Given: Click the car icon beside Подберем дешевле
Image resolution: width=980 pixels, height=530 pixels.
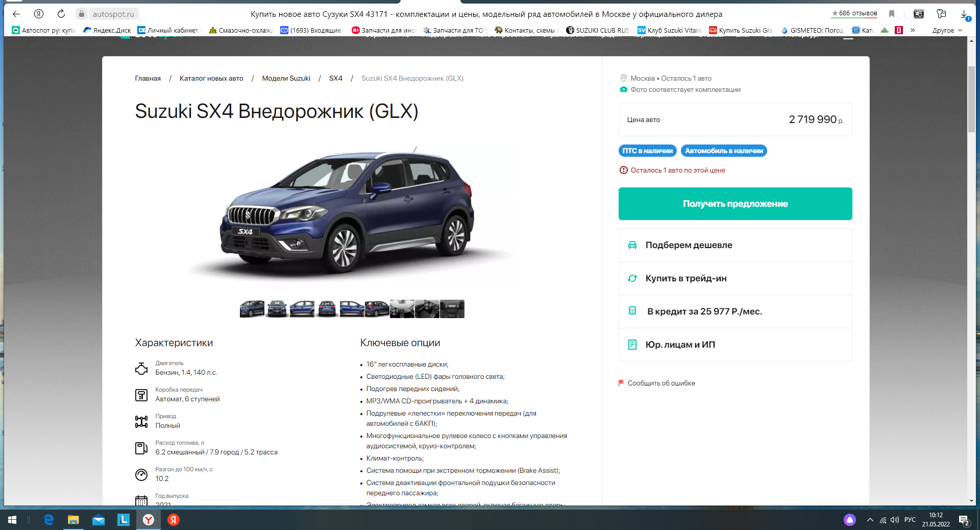Looking at the screenshot, I should (x=632, y=245).
